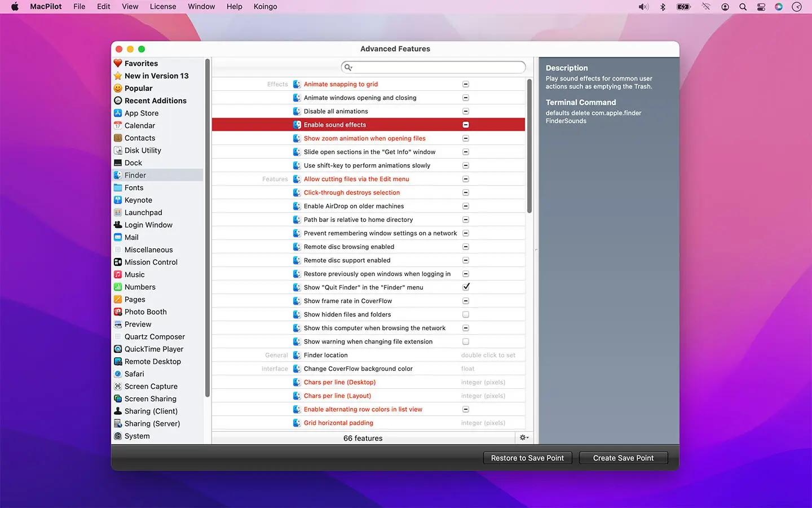Select System category in sidebar

157,436
